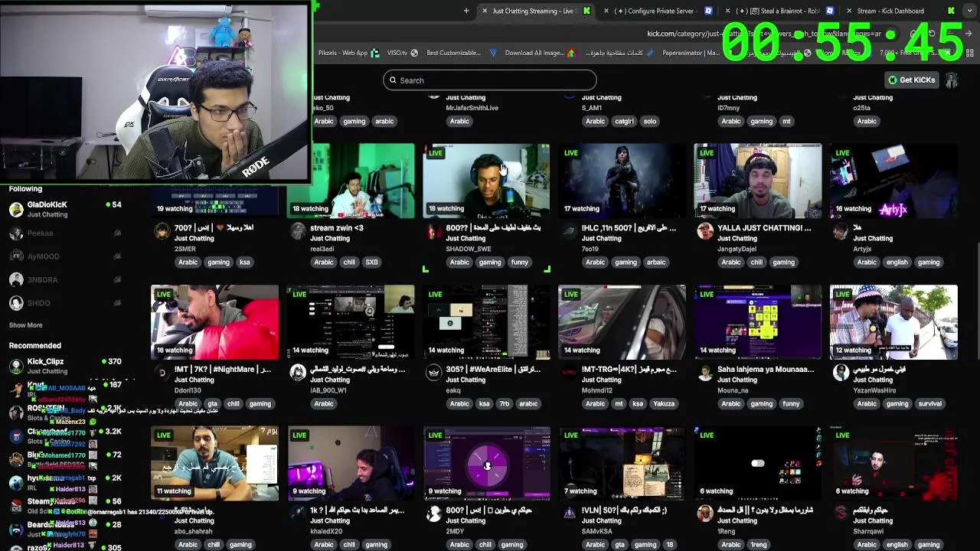Click the iAB_900_W1 channel avatar
Viewport: 980px width, 551px height.
click(x=298, y=373)
